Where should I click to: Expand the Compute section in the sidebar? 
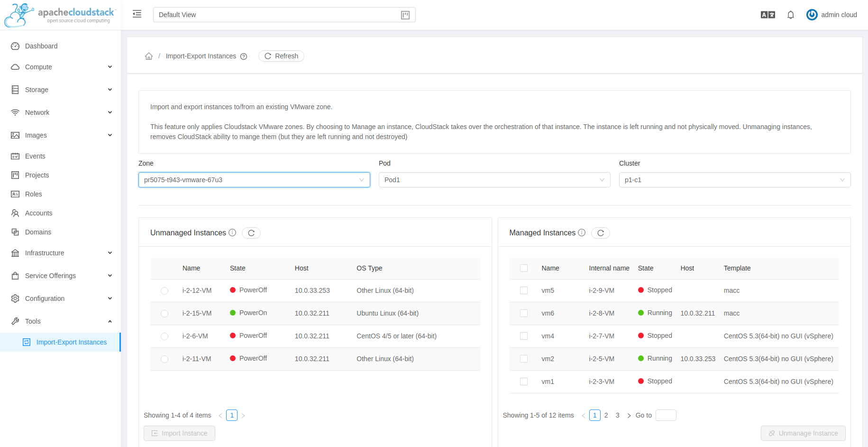tap(60, 67)
